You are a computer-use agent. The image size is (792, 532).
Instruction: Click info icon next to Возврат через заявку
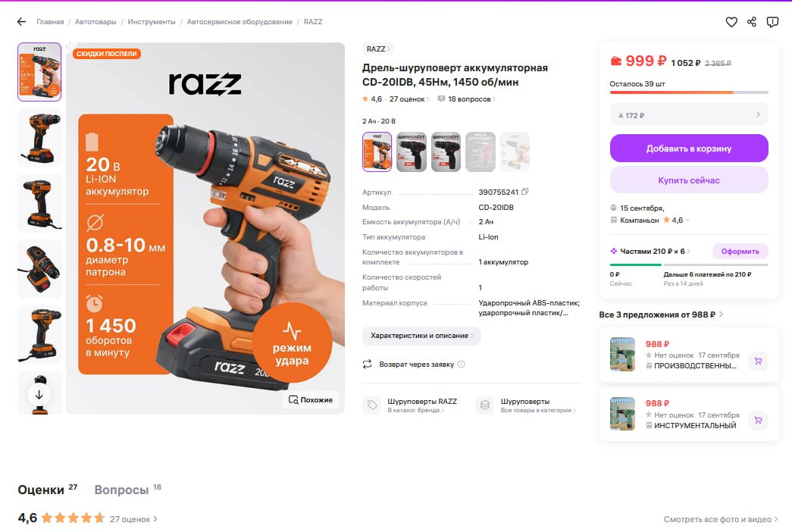coord(461,365)
